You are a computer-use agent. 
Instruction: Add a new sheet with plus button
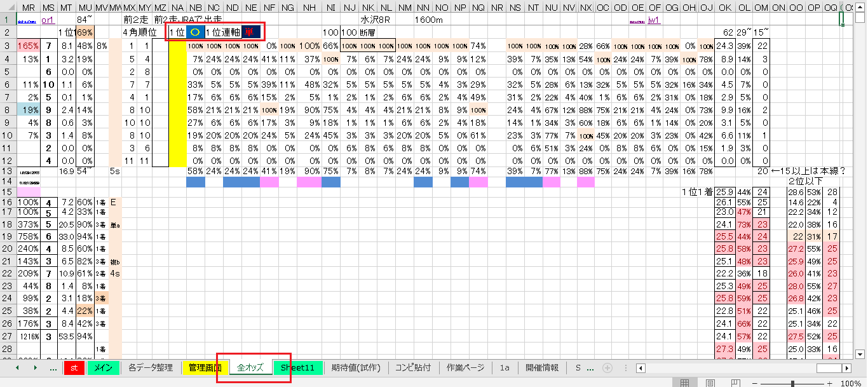pos(607,368)
